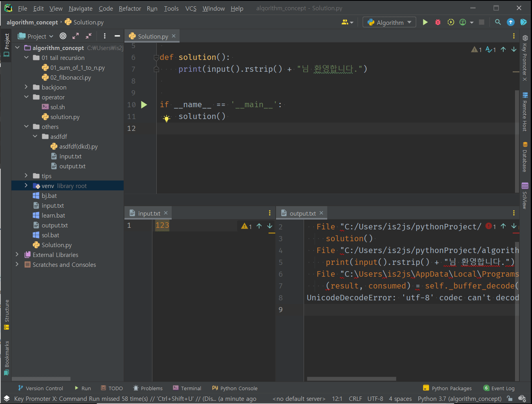Click the search everywhere magnifier icon
Image resolution: width=532 pixels, height=404 pixels.
click(498, 22)
